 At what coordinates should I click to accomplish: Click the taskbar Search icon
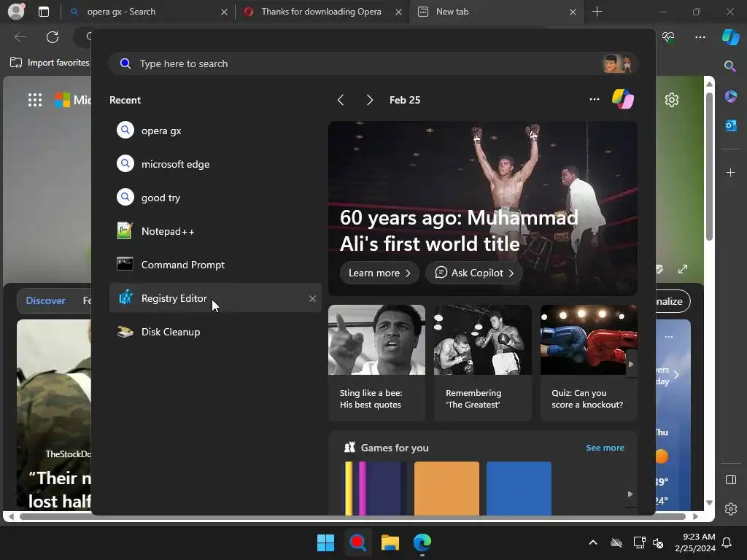pyautogui.click(x=357, y=542)
